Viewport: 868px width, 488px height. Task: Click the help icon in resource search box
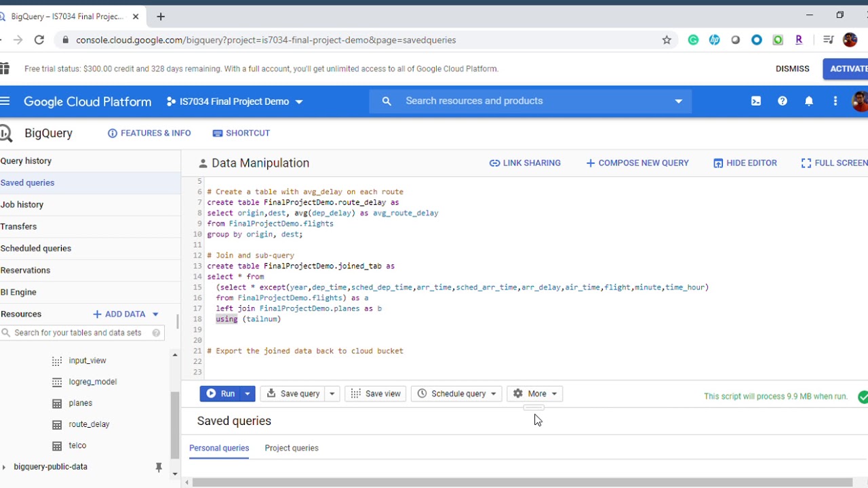click(x=157, y=333)
